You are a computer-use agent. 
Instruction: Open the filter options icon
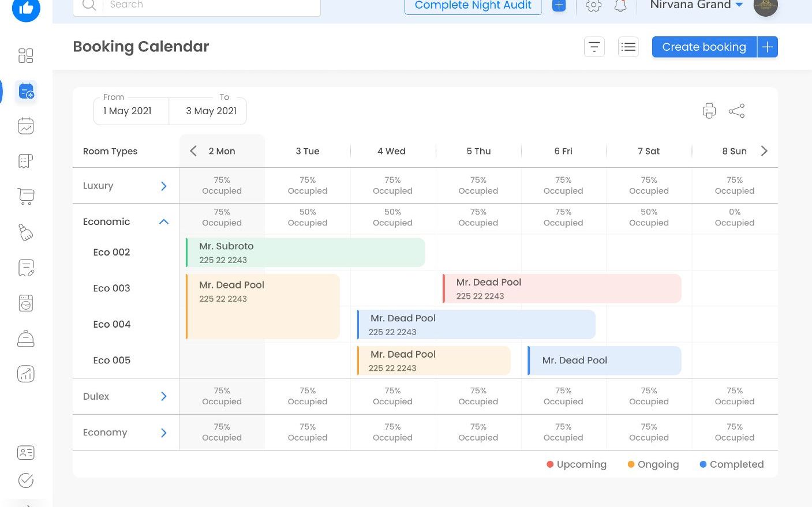click(x=594, y=47)
